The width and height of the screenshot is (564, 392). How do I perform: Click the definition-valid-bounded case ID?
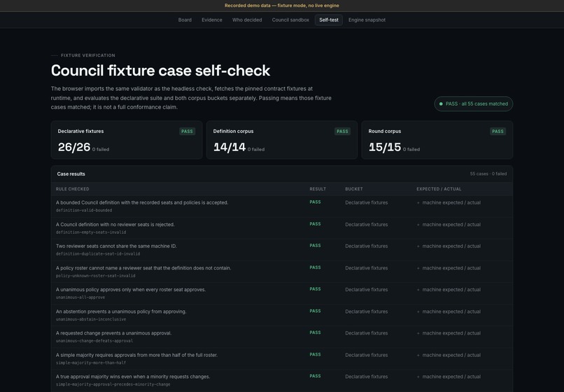84,210
